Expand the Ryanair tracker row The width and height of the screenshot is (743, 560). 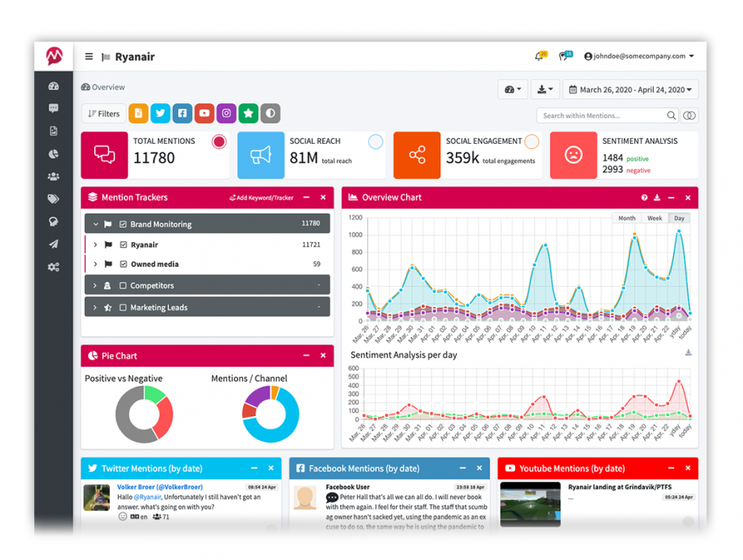point(95,244)
